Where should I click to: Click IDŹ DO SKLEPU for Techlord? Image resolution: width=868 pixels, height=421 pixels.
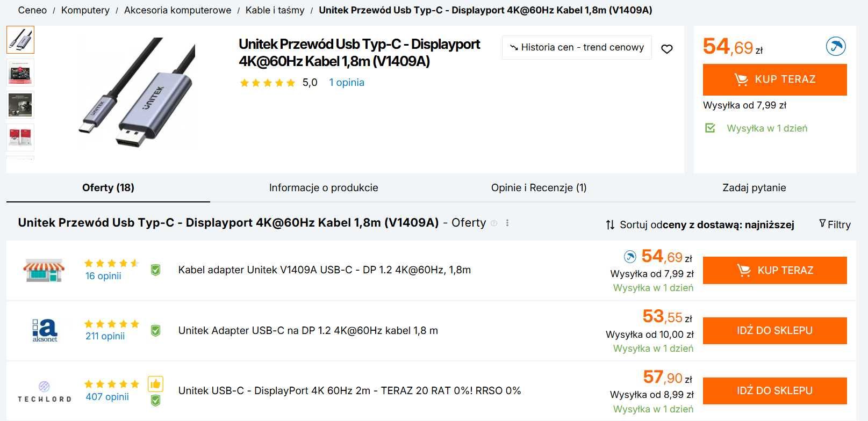[x=775, y=391]
